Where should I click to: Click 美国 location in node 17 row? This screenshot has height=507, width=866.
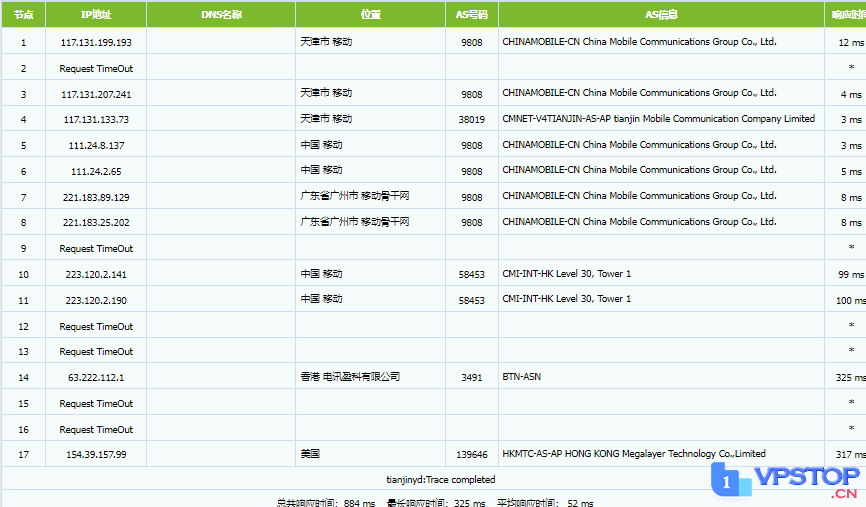[x=310, y=454]
